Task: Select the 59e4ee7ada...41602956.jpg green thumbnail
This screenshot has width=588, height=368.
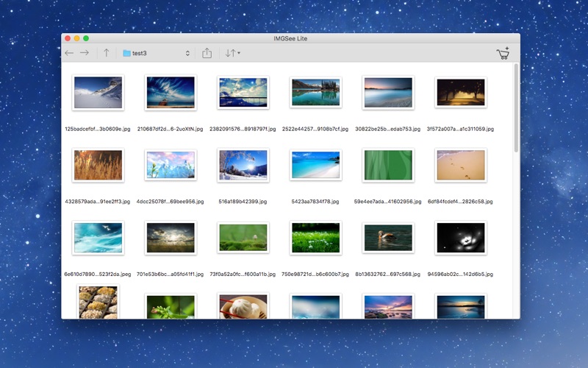Action: pos(388,166)
